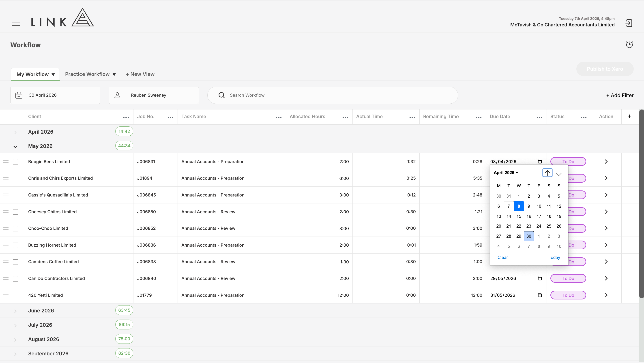
Task: Open Actual Time column options menu
Action: [412, 117]
